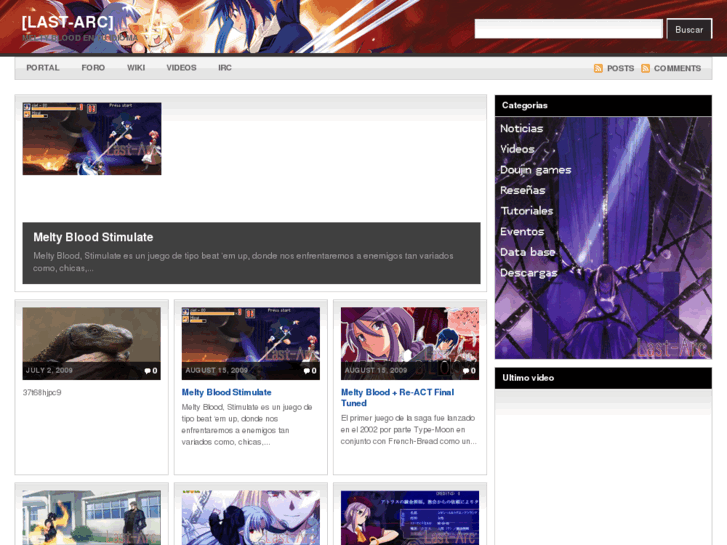Open the Melty Blood Stimulate blue title link
This screenshot has height=545, width=727.
(226, 392)
